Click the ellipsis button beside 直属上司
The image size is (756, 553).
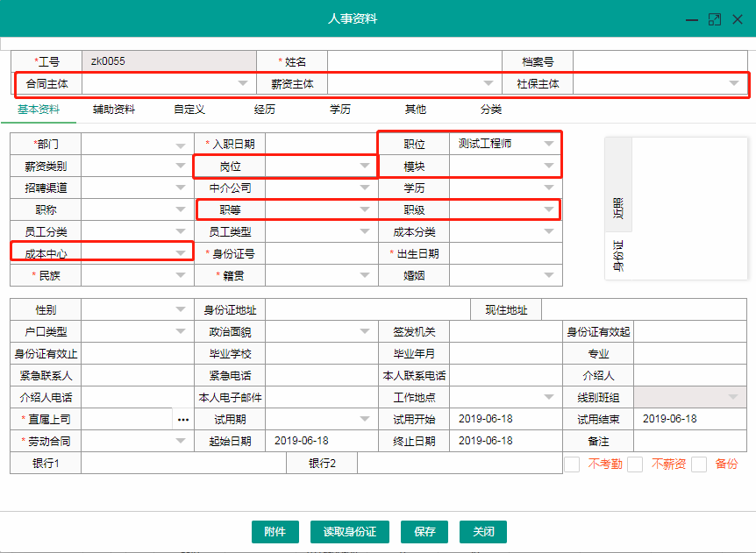[182, 420]
